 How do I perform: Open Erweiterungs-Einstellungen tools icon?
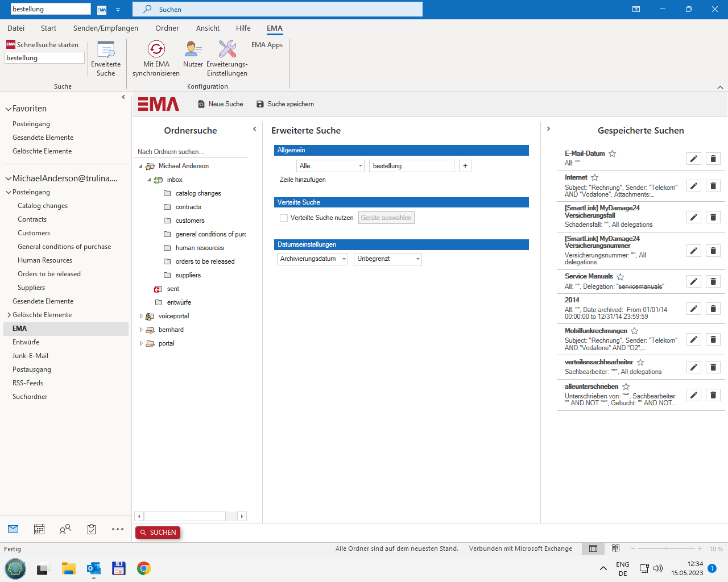click(227, 49)
